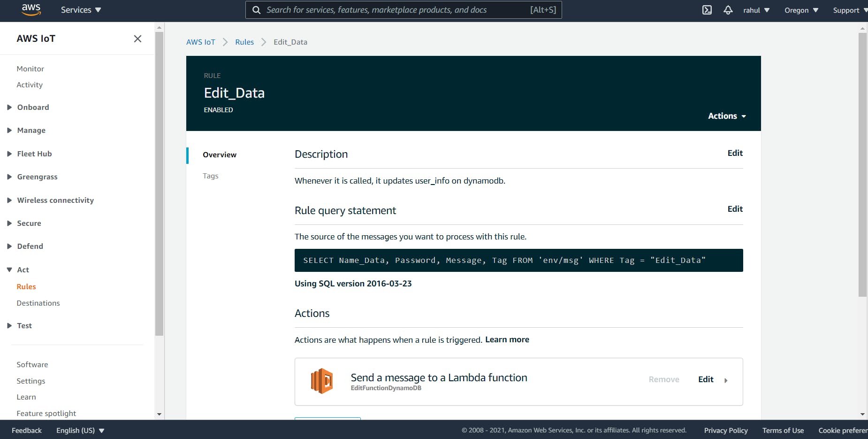The width and height of the screenshot is (868, 439).
Task: Click the Rules breadcrumb link
Action: [244, 42]
